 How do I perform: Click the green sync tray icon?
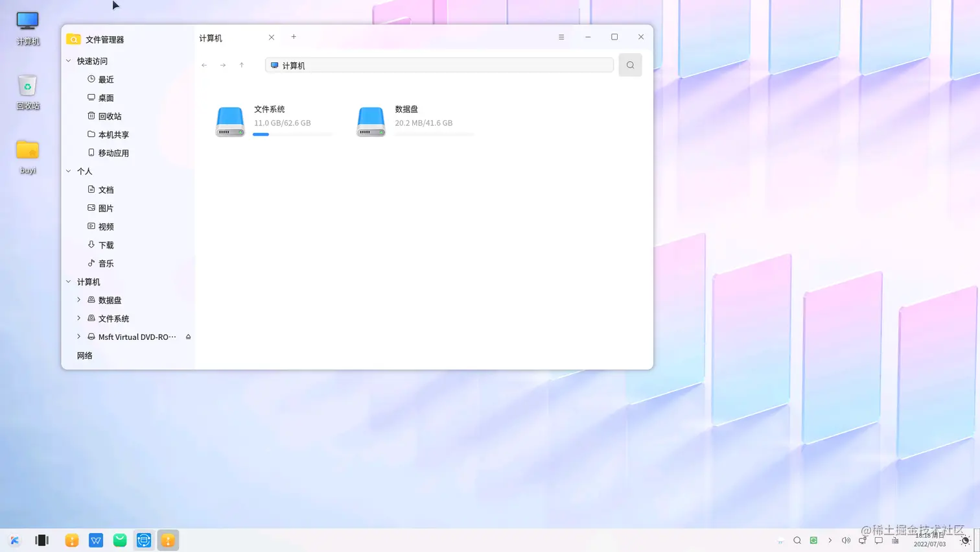[x=813, y=540]
